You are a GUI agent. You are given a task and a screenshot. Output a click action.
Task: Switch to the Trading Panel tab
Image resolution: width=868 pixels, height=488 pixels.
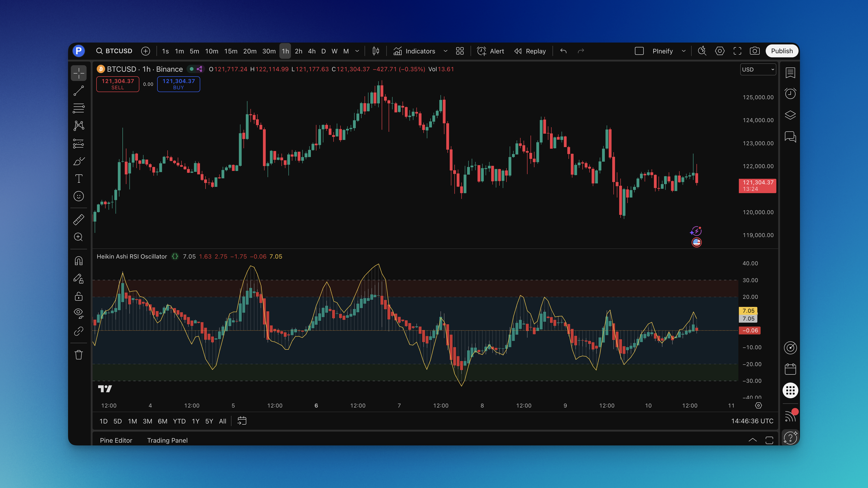tap(167, 440)
